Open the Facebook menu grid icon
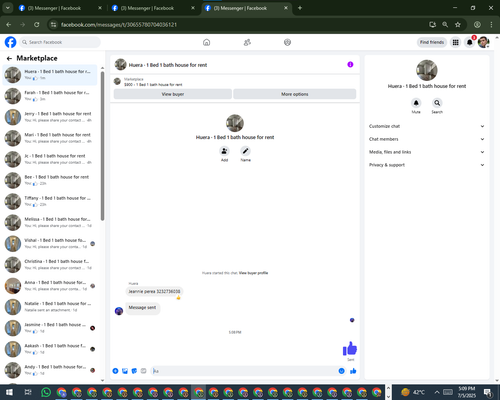The width and height of the screenshot is (500, 400). pos(455,42)
